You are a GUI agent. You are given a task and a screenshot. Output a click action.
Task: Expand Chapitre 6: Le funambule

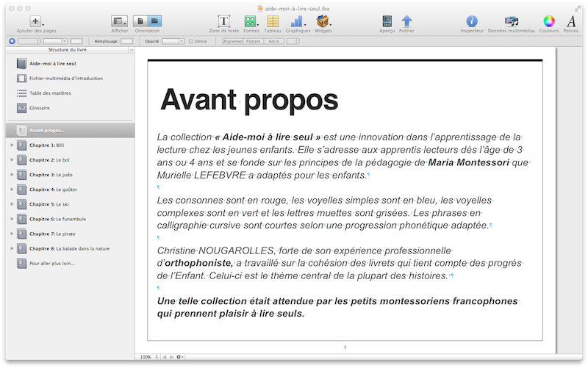pyautogui.click(x=12, y=219)
